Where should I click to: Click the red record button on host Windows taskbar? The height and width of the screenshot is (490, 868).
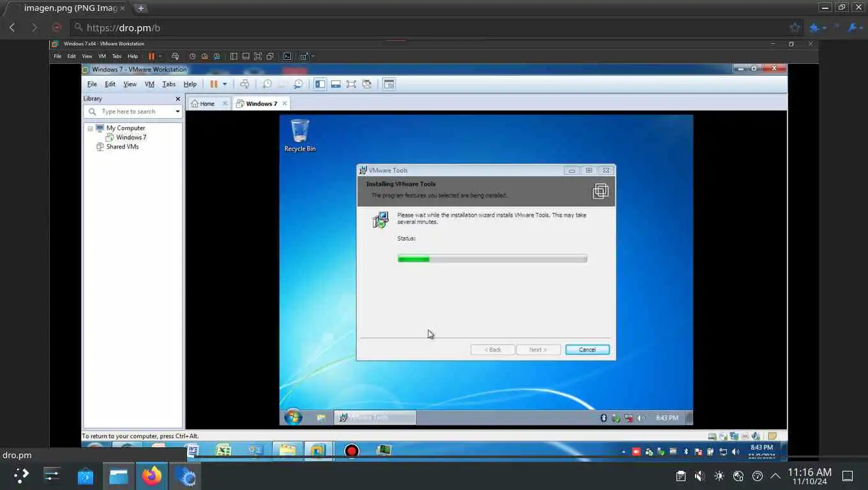click(351, 451)
